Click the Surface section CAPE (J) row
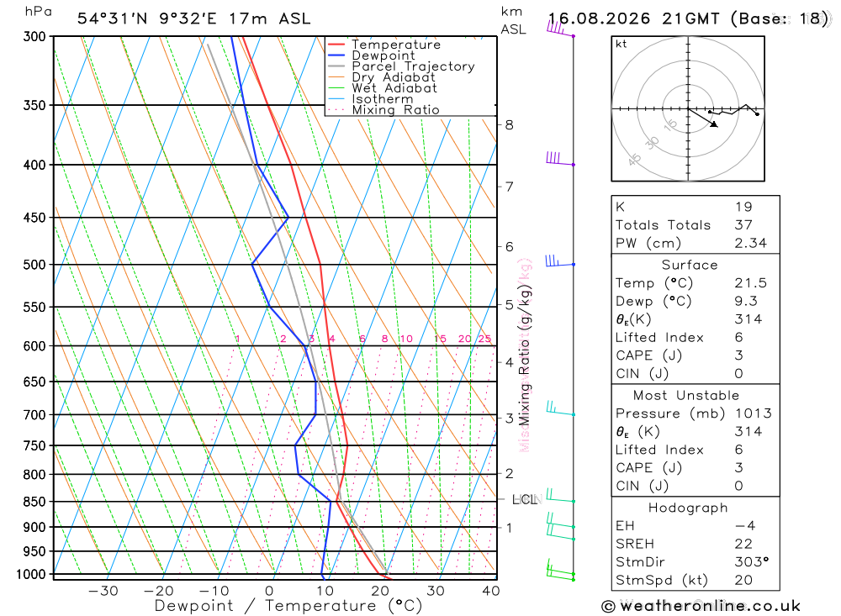The height and width of the screenshot is (616, 841). [696, 355]
